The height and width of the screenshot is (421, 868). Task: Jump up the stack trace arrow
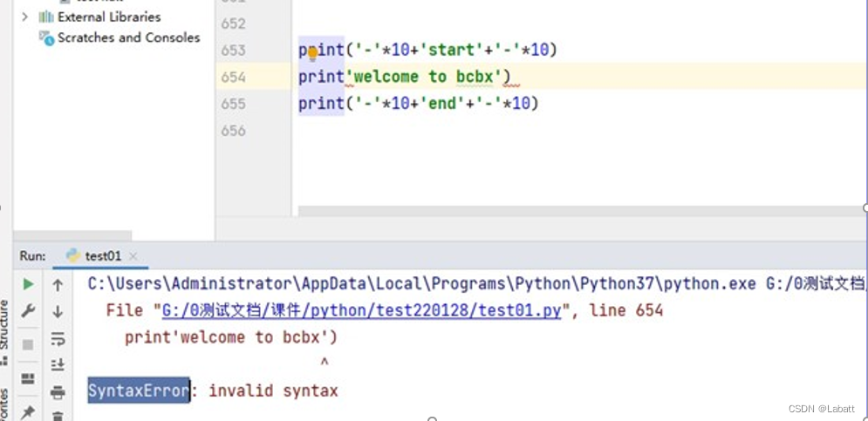[x=58, y=285]
